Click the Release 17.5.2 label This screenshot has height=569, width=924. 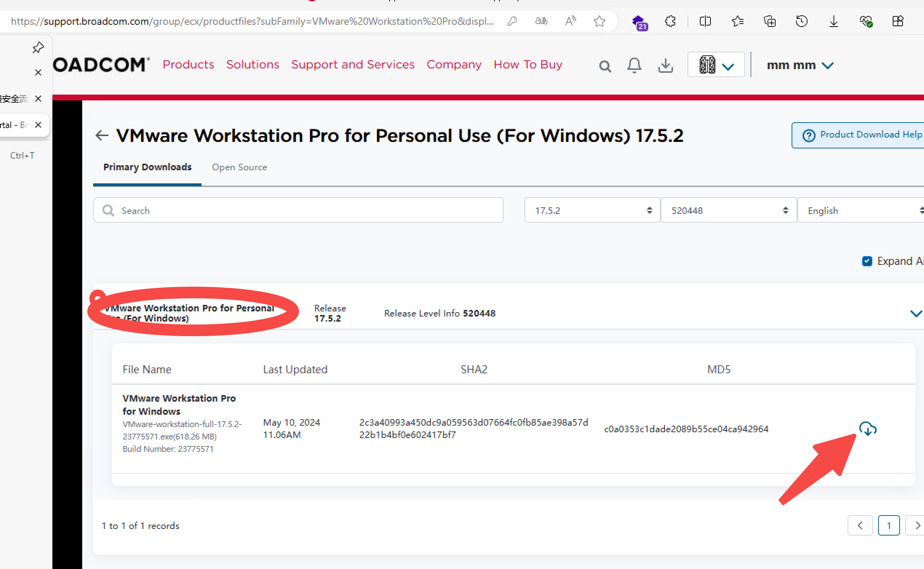330,313
